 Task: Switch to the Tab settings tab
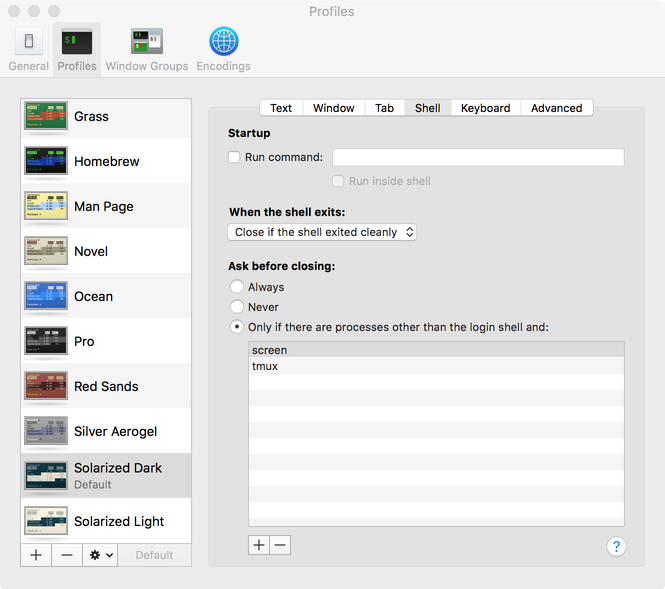[385, 108]
